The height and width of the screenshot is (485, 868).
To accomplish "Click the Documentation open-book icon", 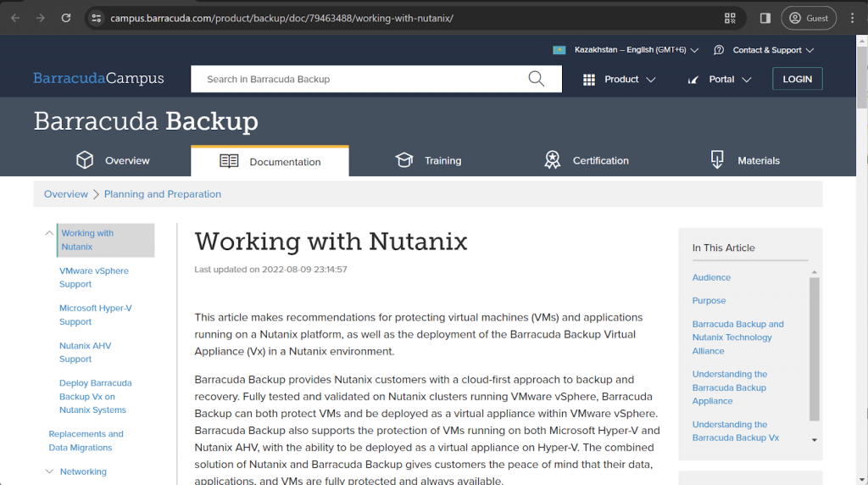I will pos(229,161).
